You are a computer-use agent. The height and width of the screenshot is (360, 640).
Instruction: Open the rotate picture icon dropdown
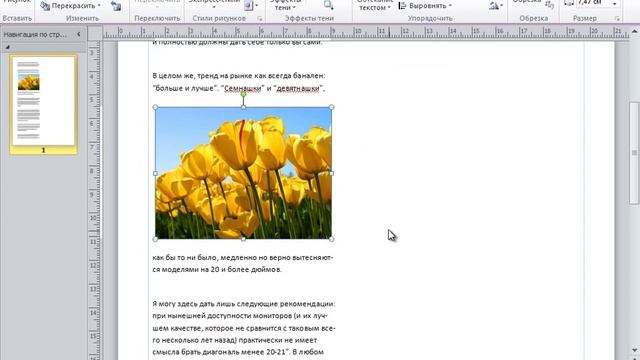pos(496,6)
